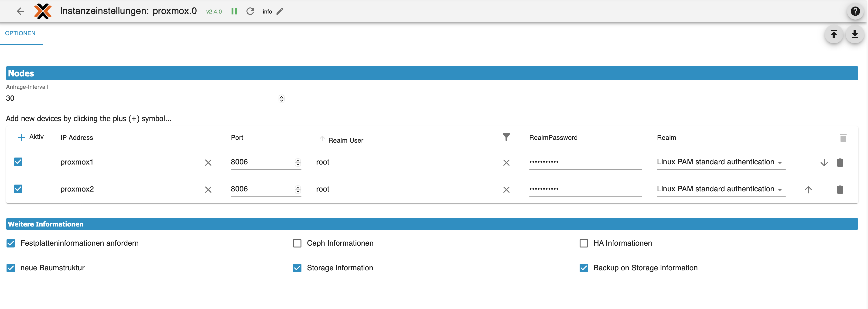The image size is (868, 309).
Task: Open Realm dropdown for proxmox2
Action: click(x=721, y=189)
